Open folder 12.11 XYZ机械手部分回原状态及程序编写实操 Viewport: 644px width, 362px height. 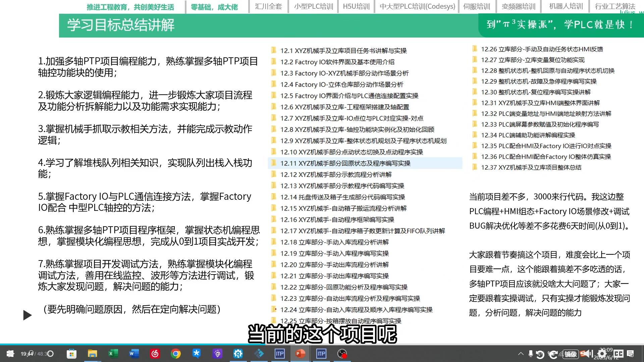[345, 163]
